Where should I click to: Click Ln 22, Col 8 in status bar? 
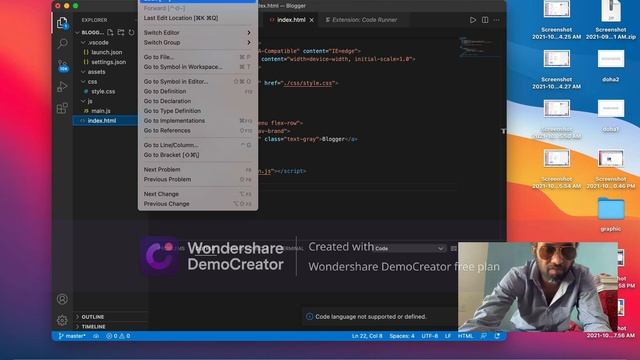tap(367, 336)
